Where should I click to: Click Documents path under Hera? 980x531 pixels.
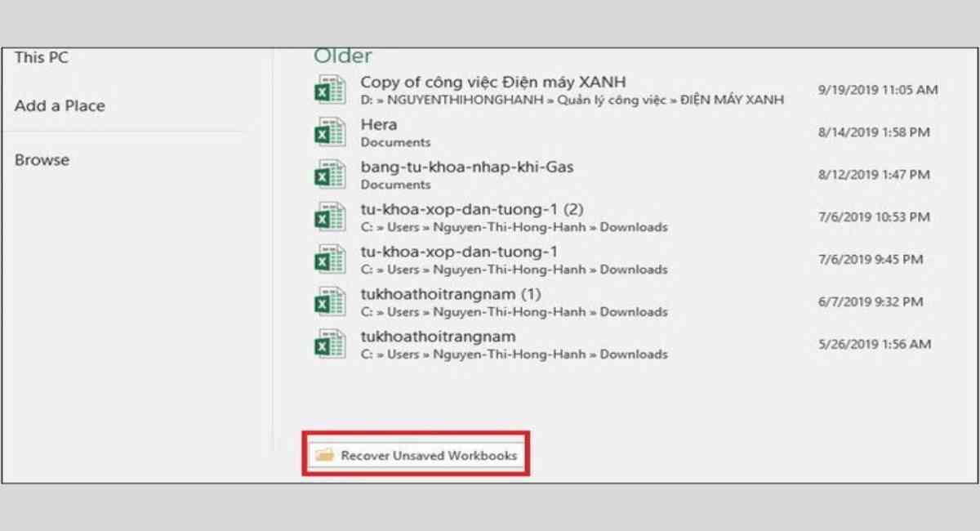point(395,142)
